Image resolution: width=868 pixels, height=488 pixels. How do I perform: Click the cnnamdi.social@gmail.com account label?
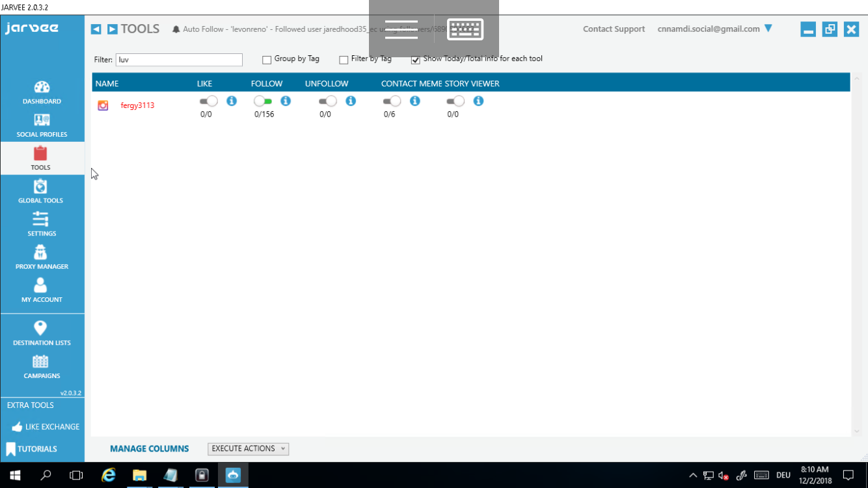709,29
